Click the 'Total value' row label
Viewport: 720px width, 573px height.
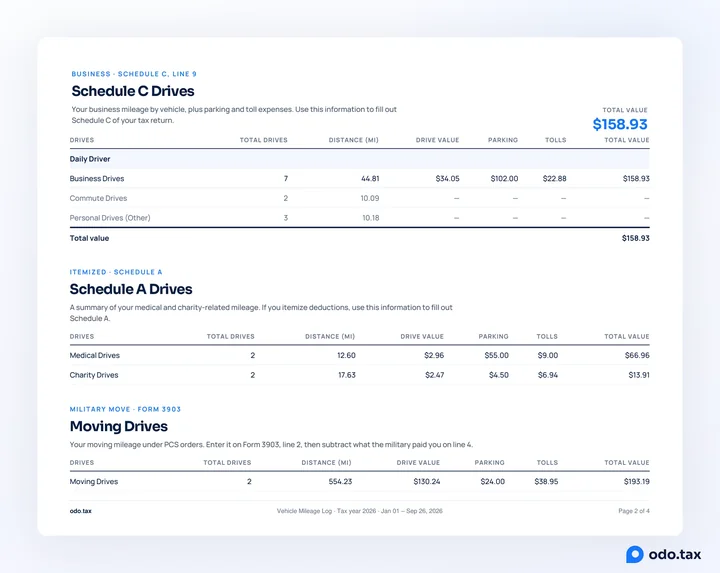(x=89, y=238)
